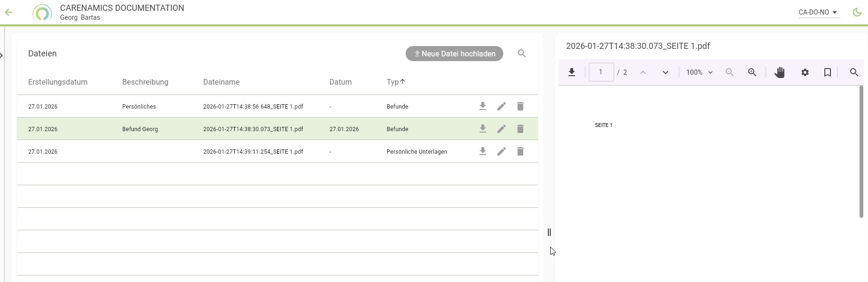
Task: Toggle the hand pan tool
Action: [779, 72]
